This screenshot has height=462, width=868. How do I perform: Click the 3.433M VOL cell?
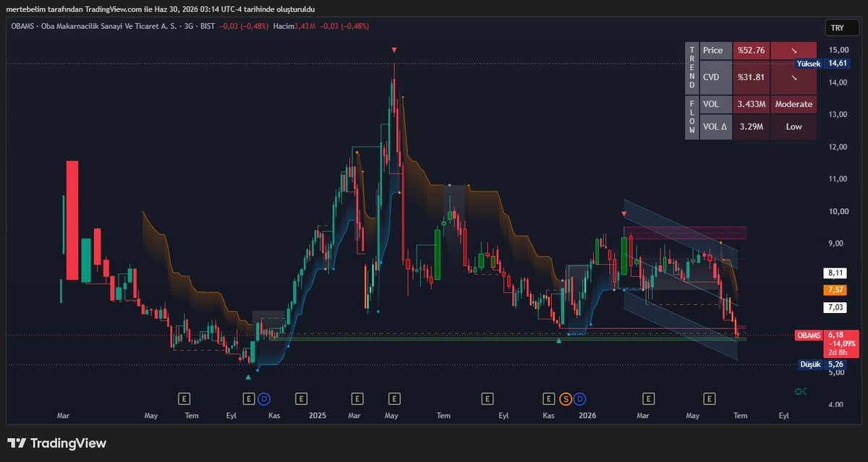752,104
